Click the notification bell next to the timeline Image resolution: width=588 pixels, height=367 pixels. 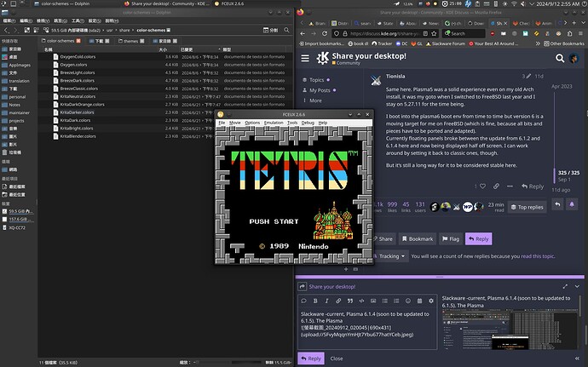click(572, 204)
